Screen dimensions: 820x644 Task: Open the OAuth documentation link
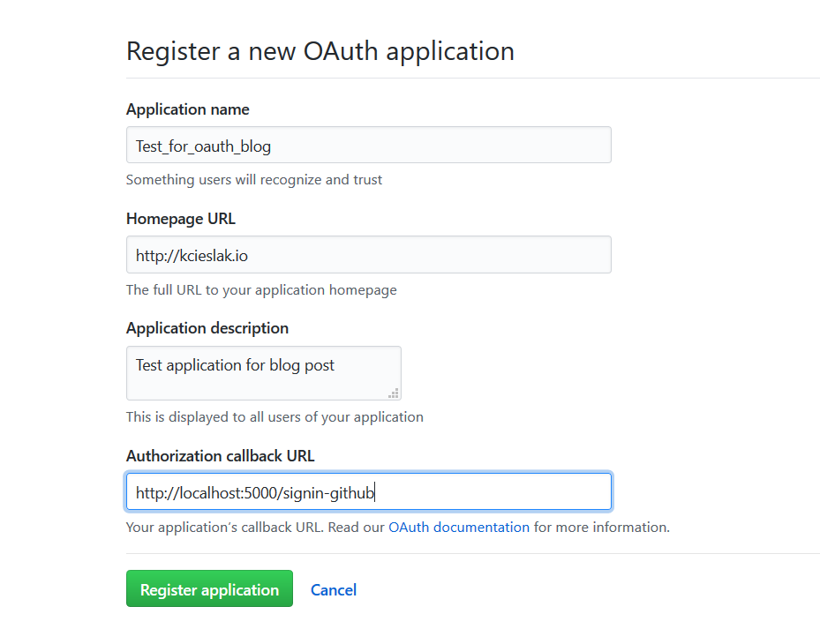(459, 528)
